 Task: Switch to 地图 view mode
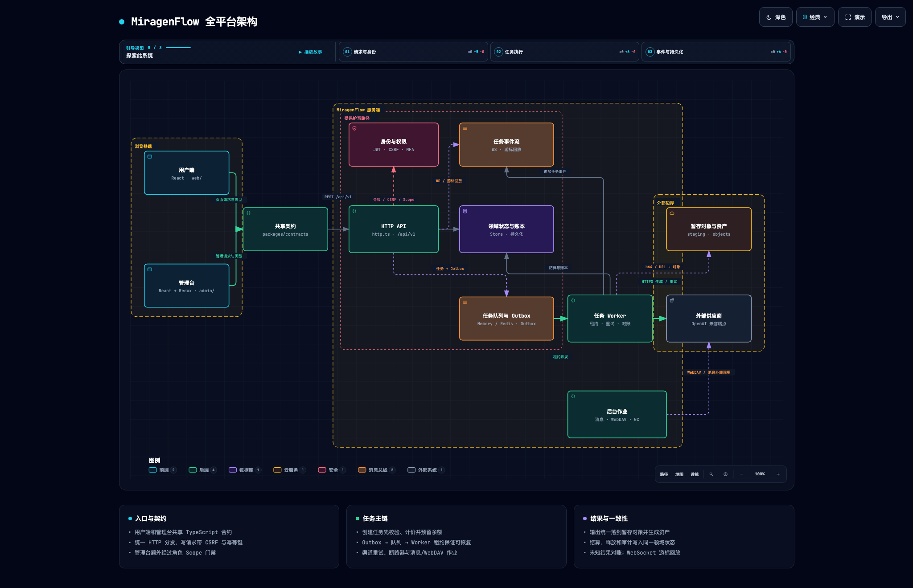[x=679, y=474]
